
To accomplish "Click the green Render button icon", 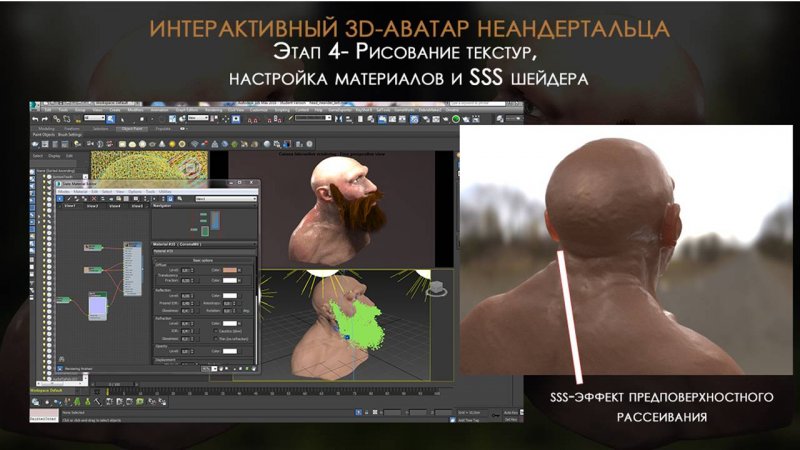I will pyautogui.click(x=456, y=119).
